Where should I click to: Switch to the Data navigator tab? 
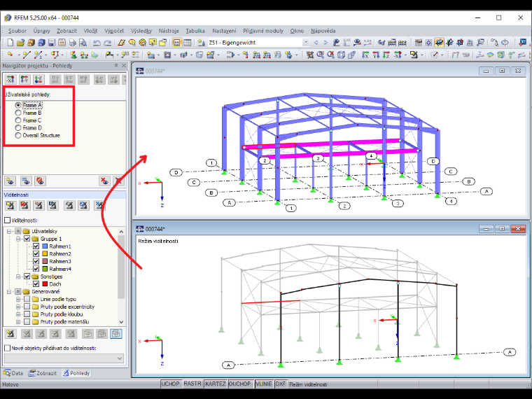[13, 373]
